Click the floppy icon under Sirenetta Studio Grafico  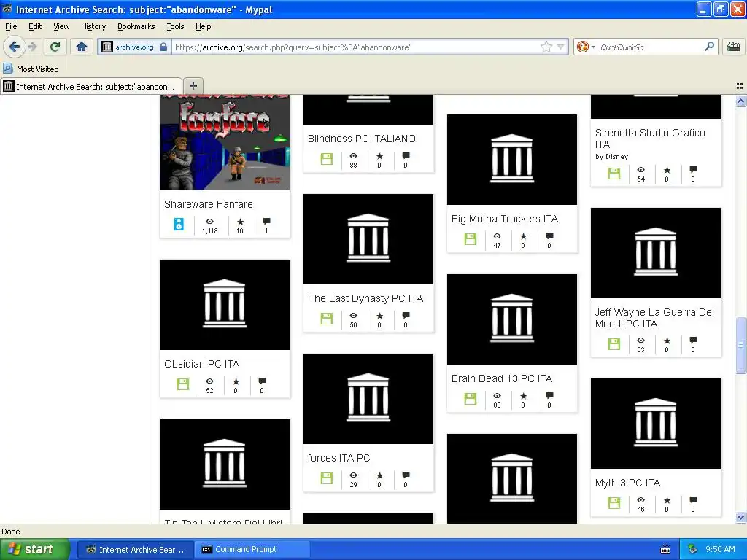point(614,174)
